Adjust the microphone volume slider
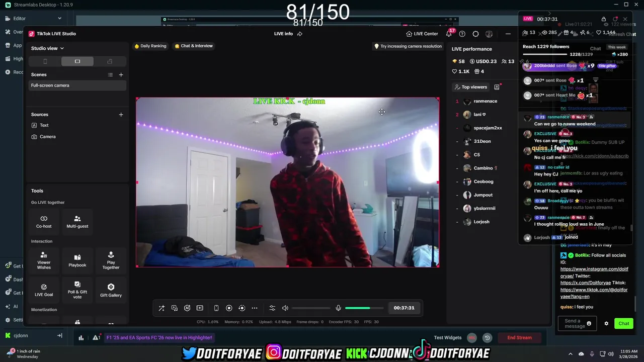The image size is (644, 362). pyautogui.click(x=364, y=308)
